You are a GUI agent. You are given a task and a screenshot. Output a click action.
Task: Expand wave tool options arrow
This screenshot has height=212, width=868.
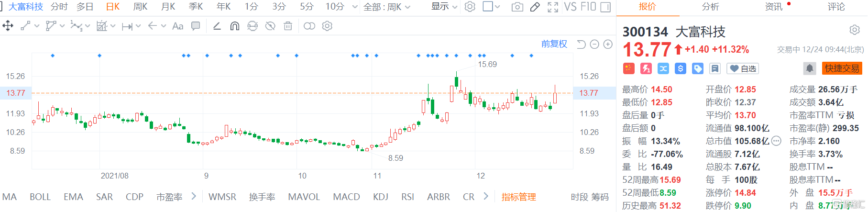click(x=88, y=27)
